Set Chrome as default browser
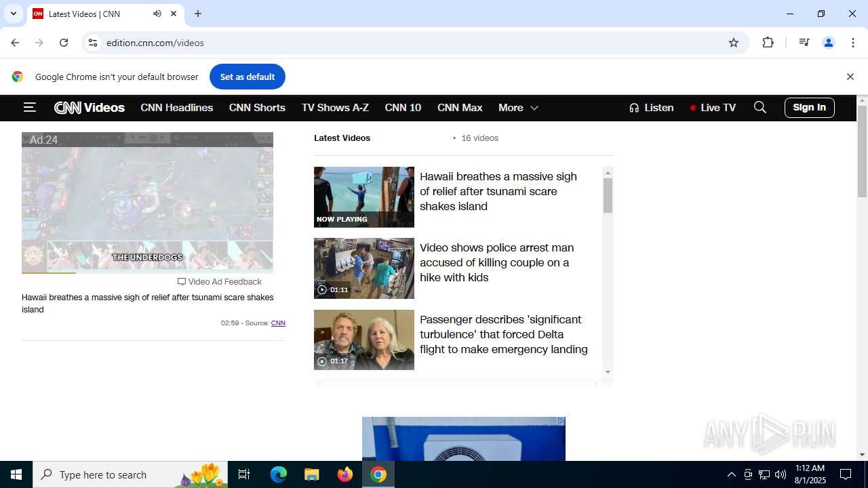868x488 pixels. pos(248,77)
